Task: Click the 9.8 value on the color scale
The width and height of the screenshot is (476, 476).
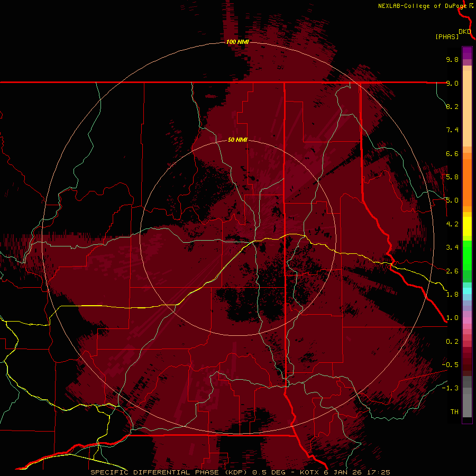Action: [x=452, y=59]
